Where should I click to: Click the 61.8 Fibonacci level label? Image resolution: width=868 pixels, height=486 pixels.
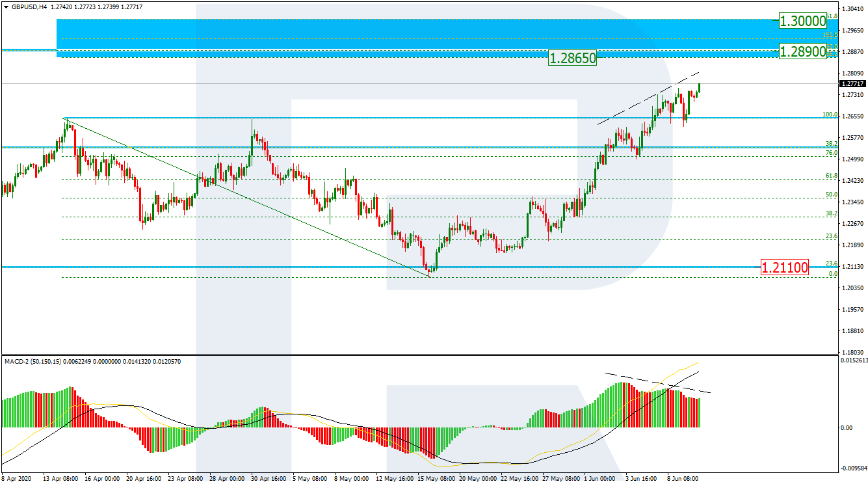coord(832,176)
